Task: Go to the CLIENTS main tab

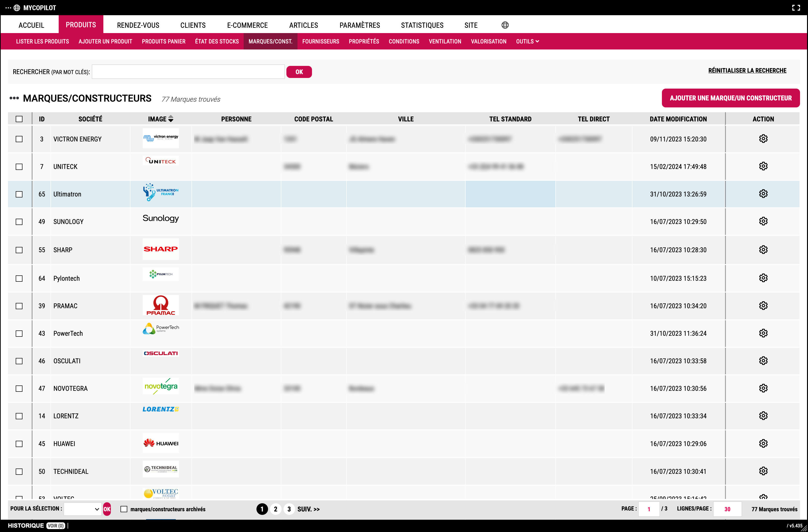Action: pos(193,25)
